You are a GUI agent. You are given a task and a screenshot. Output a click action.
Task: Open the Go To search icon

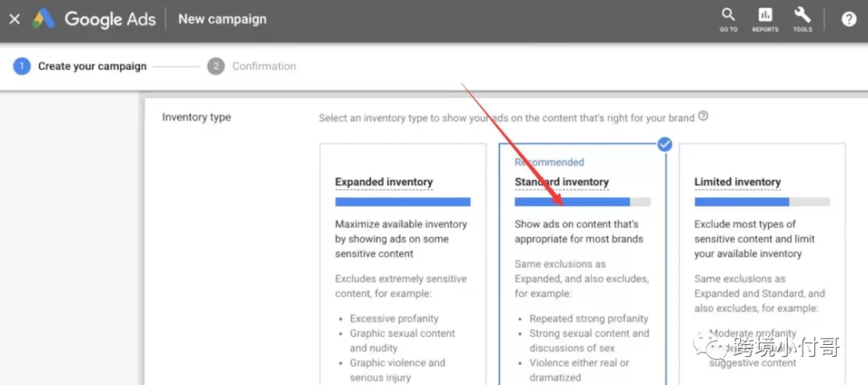click(728, 19)
